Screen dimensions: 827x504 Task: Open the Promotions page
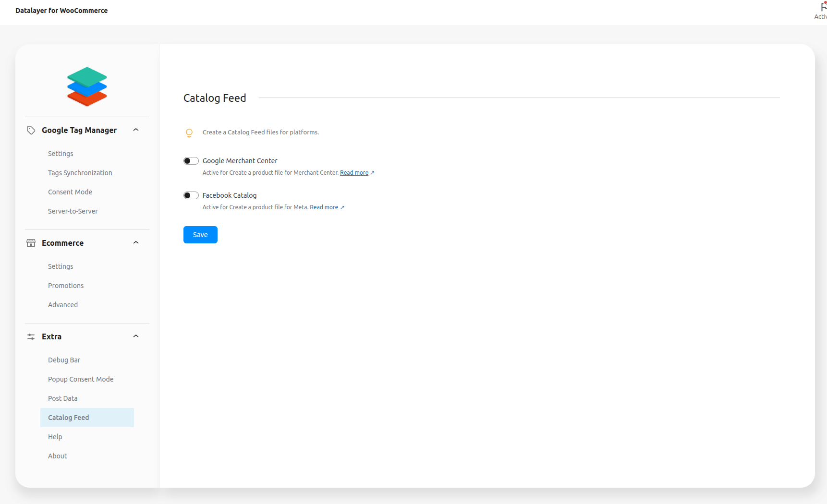[66, 285]
